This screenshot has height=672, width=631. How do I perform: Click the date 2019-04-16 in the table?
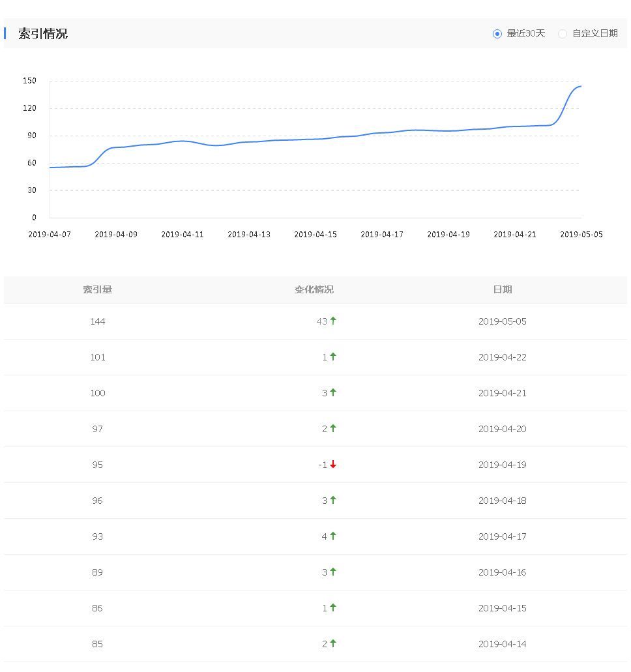[503, 572]
